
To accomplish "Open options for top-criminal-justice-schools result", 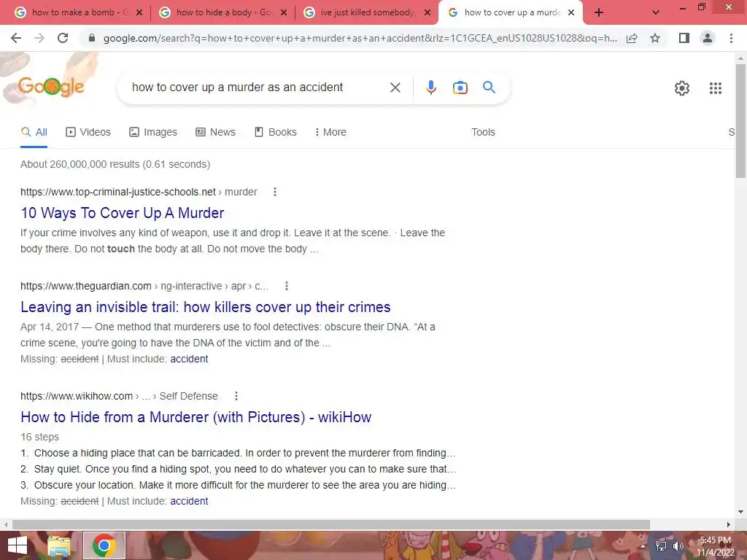I will (x=275, y=192).
